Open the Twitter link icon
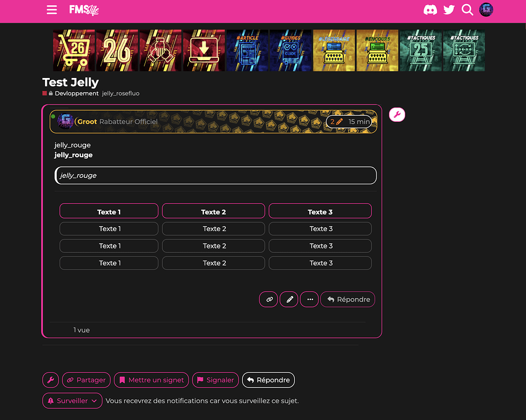 (x=449, y=10)
